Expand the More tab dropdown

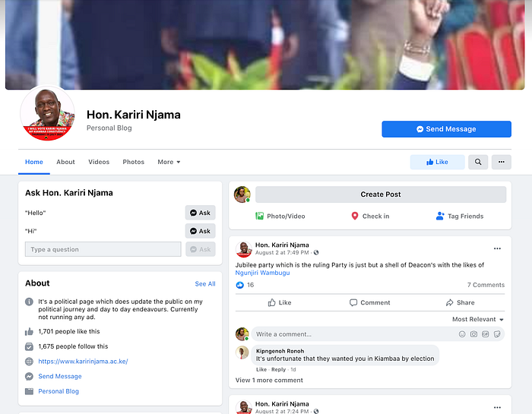169,162
